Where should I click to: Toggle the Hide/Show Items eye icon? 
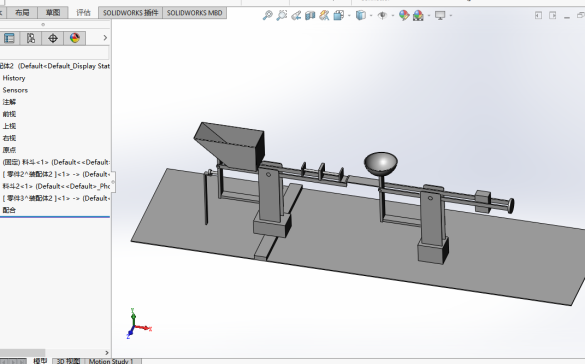[382, 15]
